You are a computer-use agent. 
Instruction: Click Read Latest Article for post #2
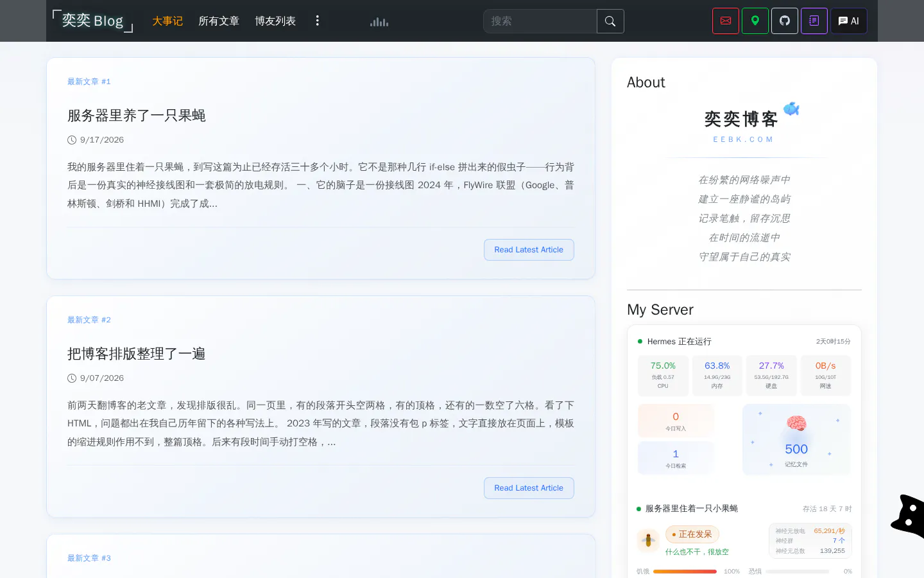click(x=529, y=488)
